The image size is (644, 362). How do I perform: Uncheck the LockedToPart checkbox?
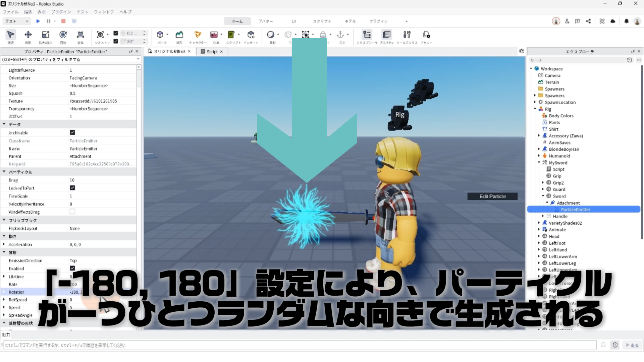[x=72, y=188]
